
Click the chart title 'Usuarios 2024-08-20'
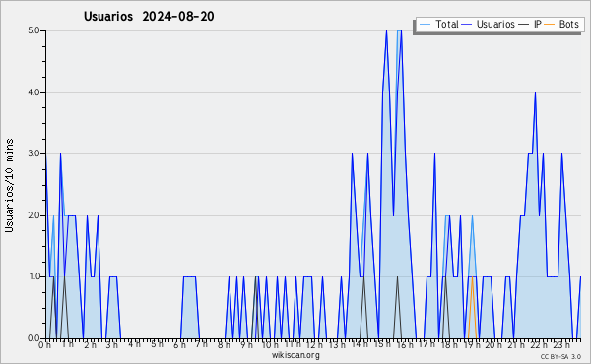tap(149, 16)
